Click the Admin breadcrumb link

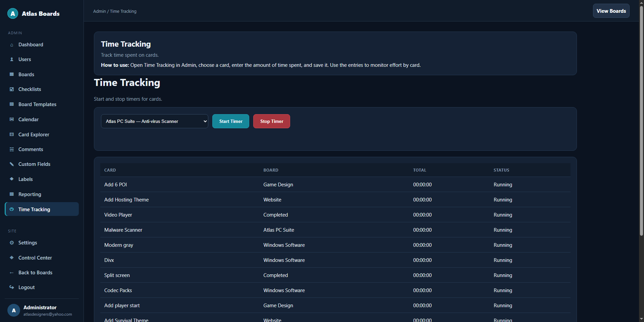100,11
